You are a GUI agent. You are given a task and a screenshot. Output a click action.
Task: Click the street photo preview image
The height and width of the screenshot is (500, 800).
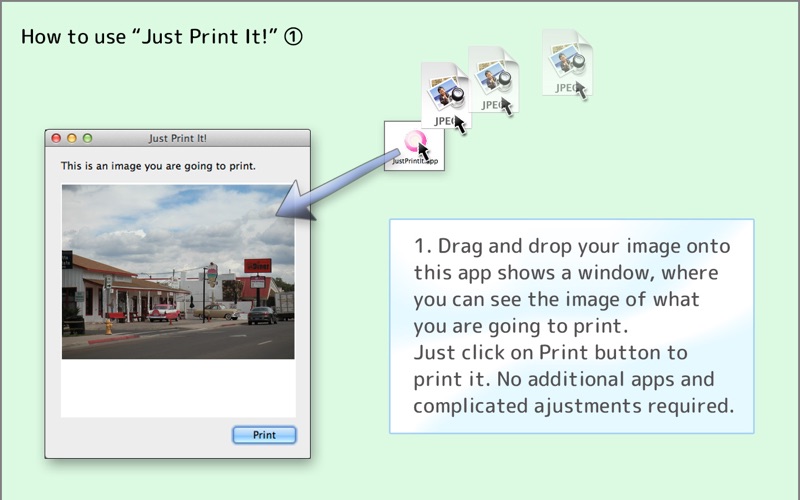178,271
